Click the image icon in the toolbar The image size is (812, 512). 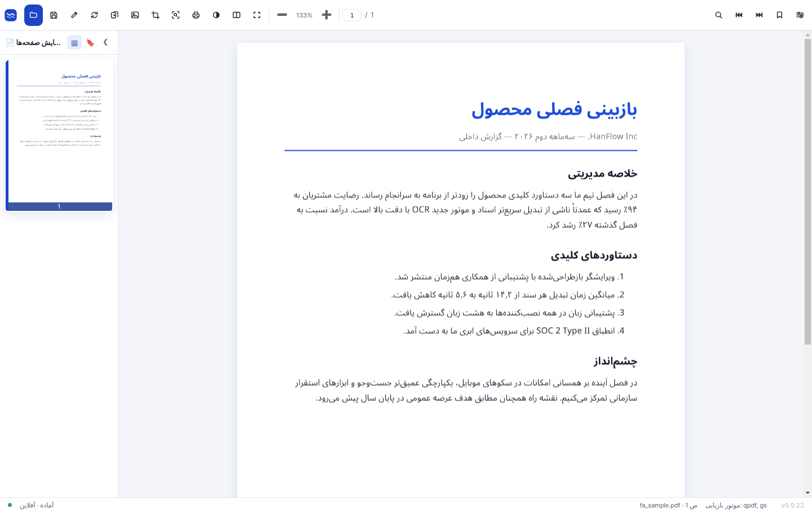click(135, 15)
